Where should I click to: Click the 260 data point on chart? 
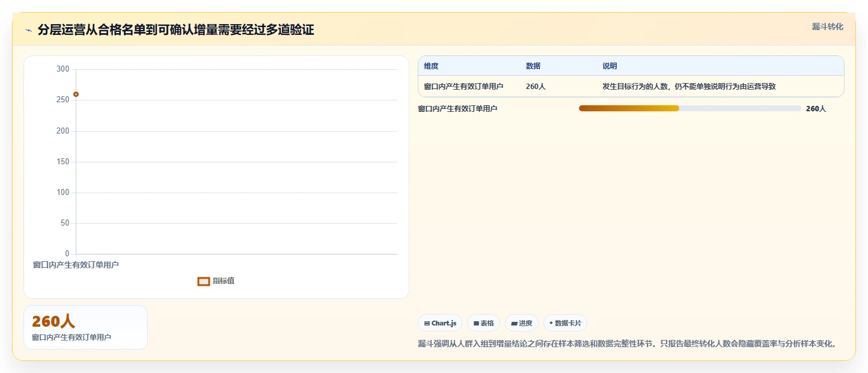click(x=76, y=94)
